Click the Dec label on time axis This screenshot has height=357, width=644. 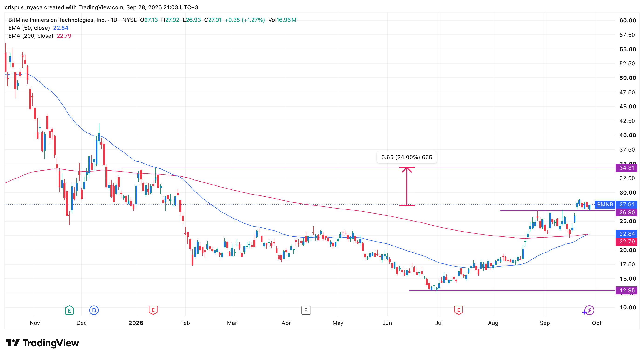pos(82,323)
